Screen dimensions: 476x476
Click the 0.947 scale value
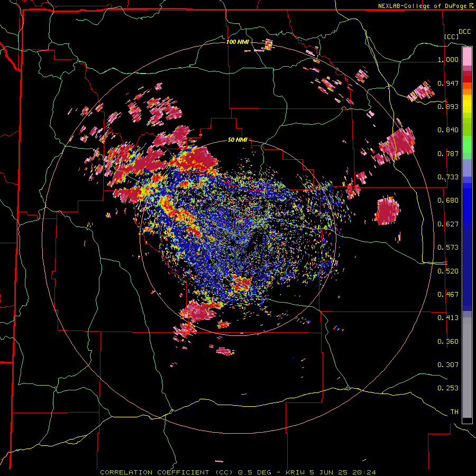click(x=448, y=83)
